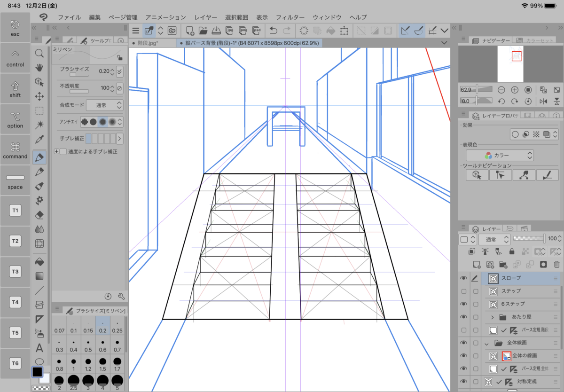The image size is (564, 392).
Task: Click the black main color swatch
Action: [38, 372]
